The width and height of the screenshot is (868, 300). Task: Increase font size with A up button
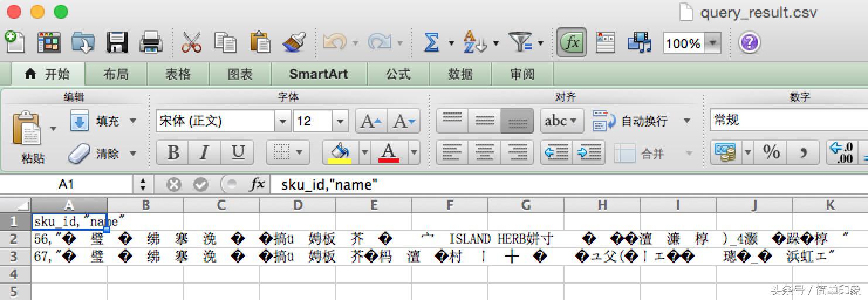point(371,121)
